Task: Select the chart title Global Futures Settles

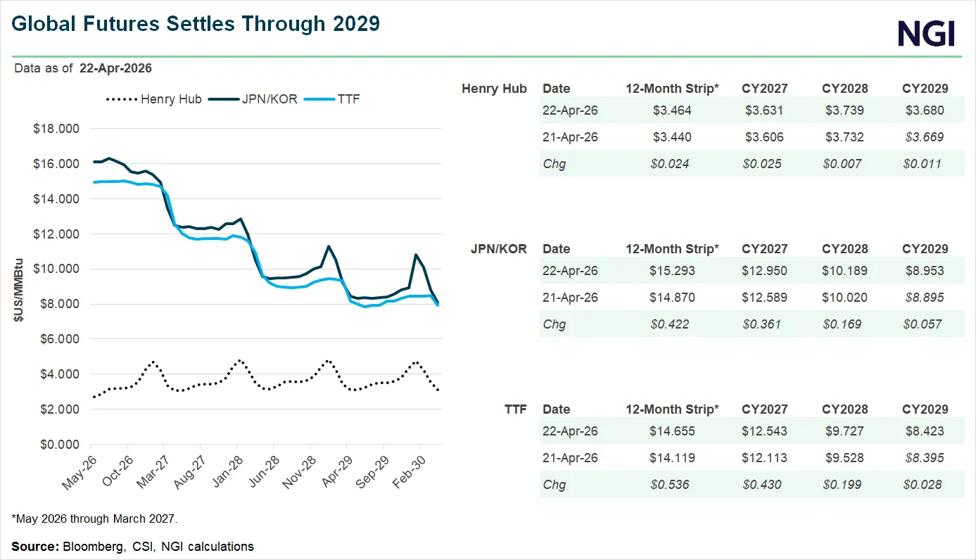Action: coord(196,23)
